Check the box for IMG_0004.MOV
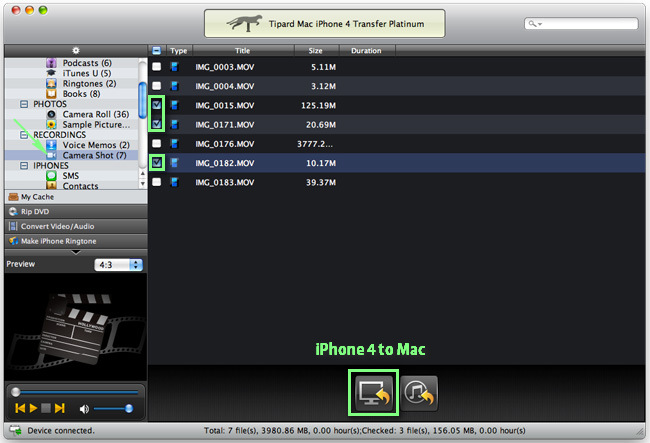 point(156,86)
